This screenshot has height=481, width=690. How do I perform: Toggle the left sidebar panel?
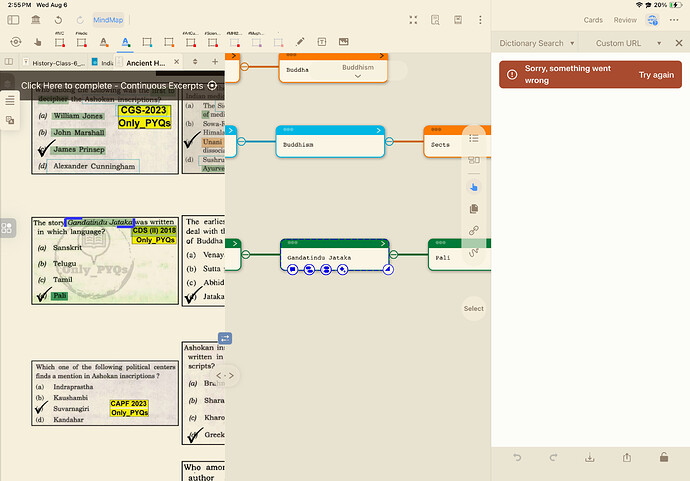pyautogui.click(x=14, y=19)
